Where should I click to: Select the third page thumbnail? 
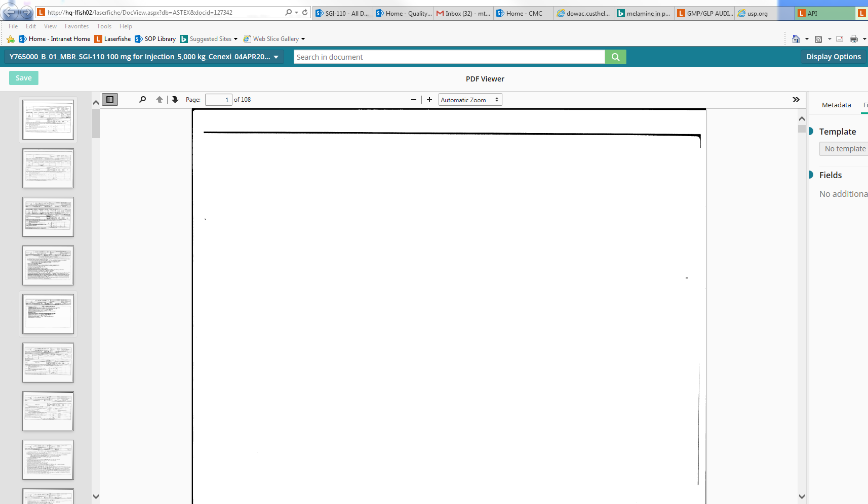click(x=48, y=217)
